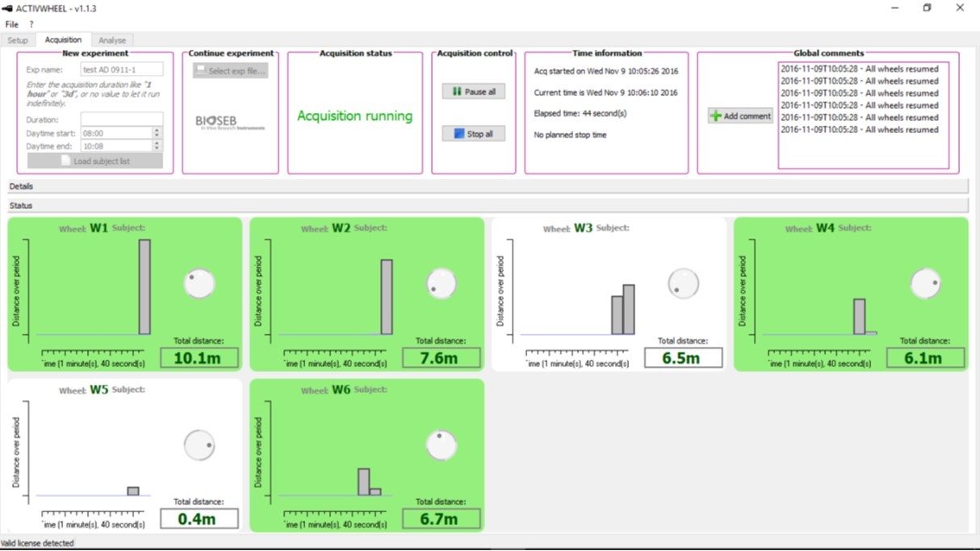
Task: Click the W4 wheel rotation indicator
Action: [925, 284]
